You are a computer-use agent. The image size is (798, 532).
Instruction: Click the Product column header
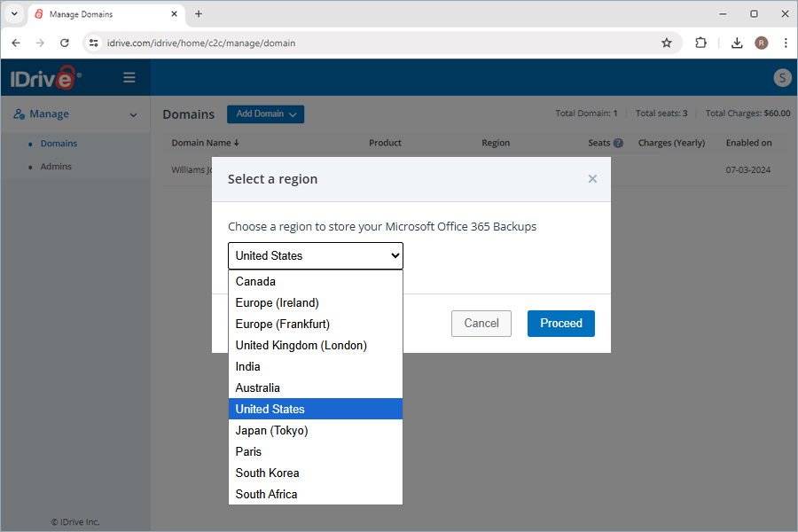point(386,143)
